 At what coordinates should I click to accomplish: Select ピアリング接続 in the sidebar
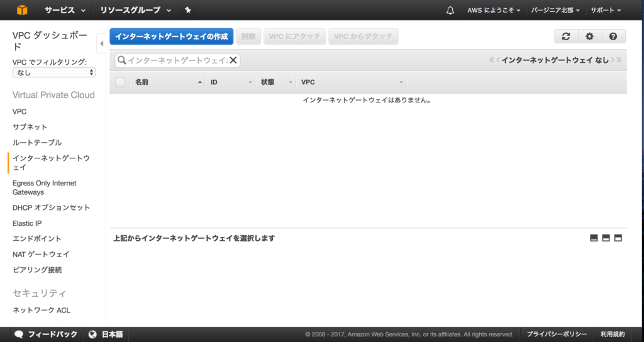point(37,270)
